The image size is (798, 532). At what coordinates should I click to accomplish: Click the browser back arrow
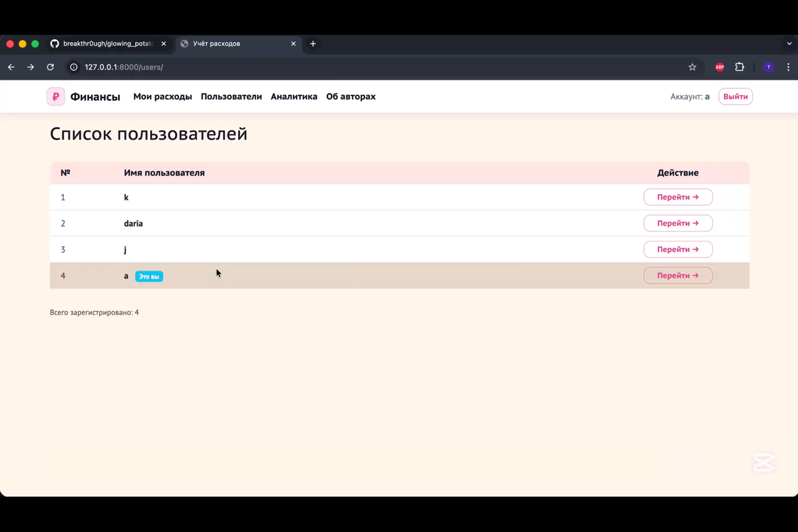click(x=11, y=67)
